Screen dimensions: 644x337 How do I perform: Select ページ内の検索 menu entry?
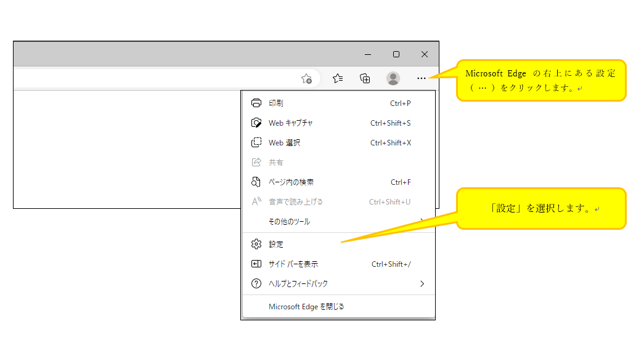pos(339,182)
